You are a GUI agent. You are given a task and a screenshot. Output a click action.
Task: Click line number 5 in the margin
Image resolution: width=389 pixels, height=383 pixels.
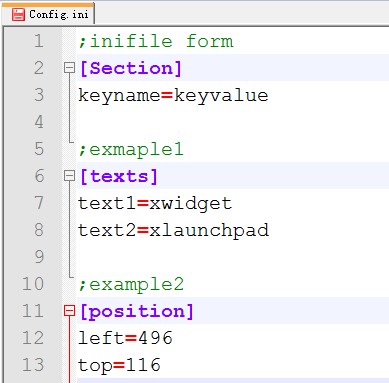[39, 149]
